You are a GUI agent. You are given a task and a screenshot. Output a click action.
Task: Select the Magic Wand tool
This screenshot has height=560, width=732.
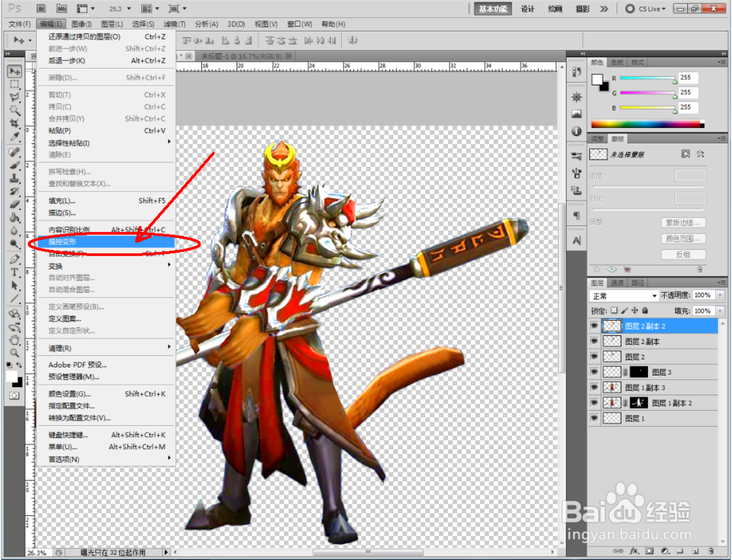(x=15, y=111)
